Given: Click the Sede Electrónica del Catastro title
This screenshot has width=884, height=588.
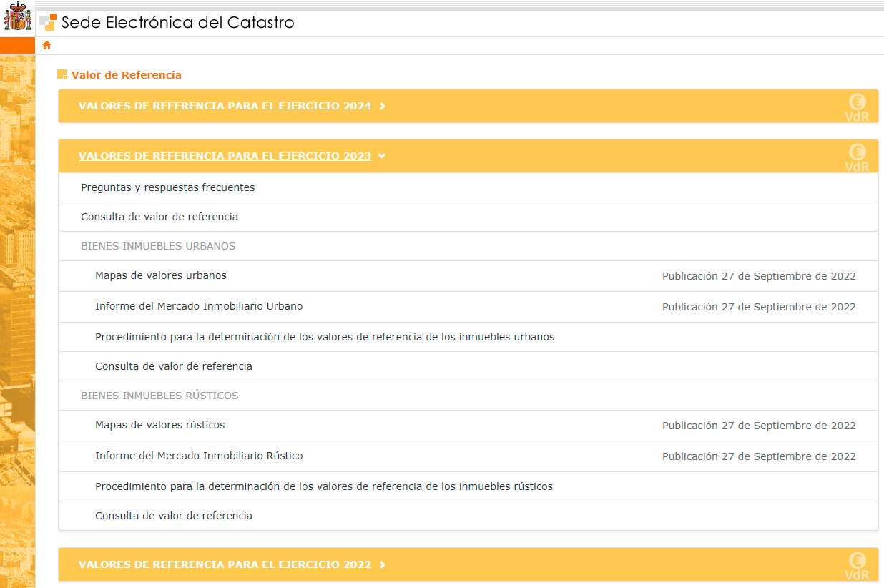Looking at the screenshot, I should pyautogui.click(x=178, y=22).
